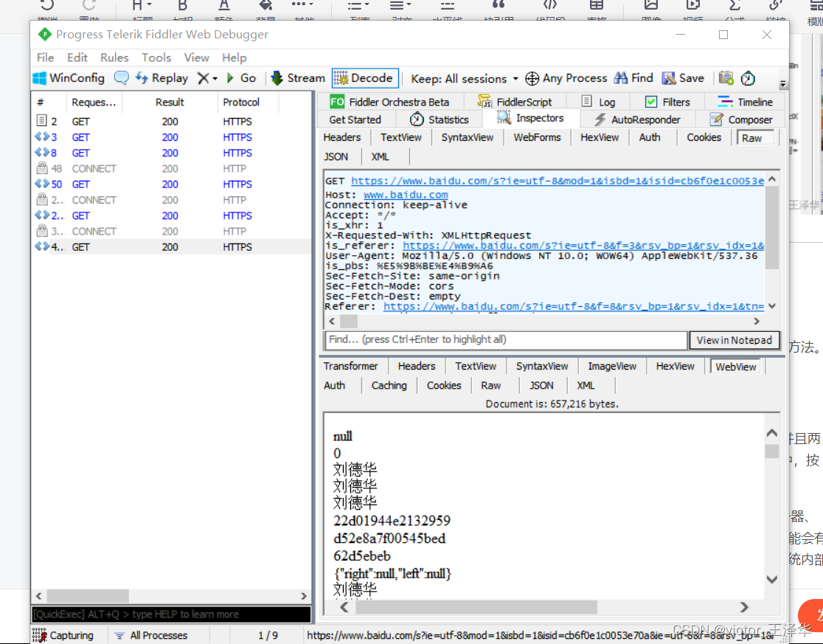The height and width of the screenshot is (644, 823).
Task: Click View in Notepad button
Action: (x=734, y=340)
